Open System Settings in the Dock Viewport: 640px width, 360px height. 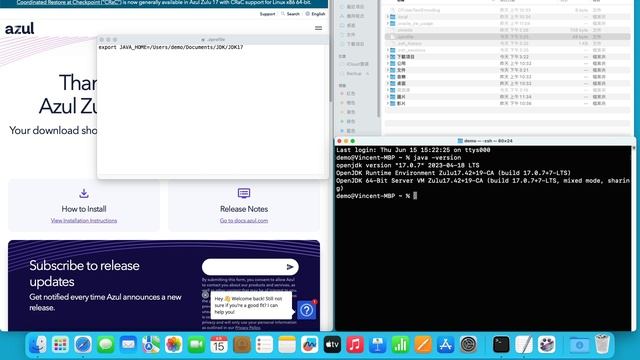pyautogui.click(x=468, y=345)
